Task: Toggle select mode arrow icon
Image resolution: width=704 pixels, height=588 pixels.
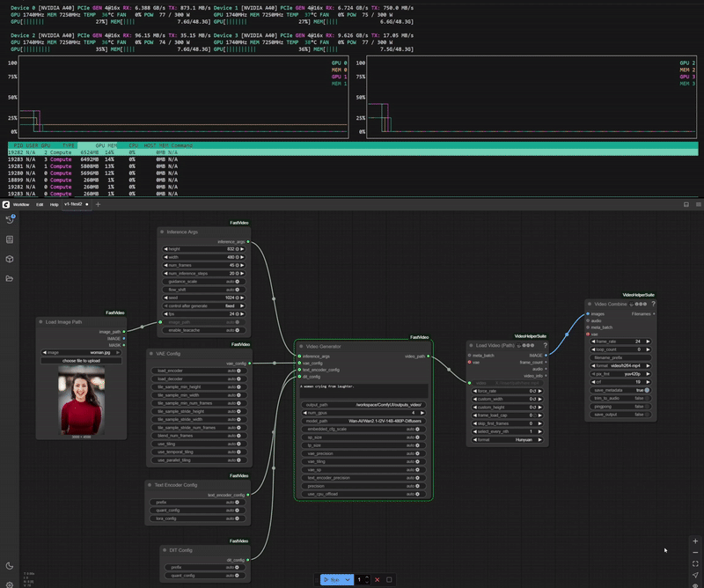Action: [x=695, y=575]
